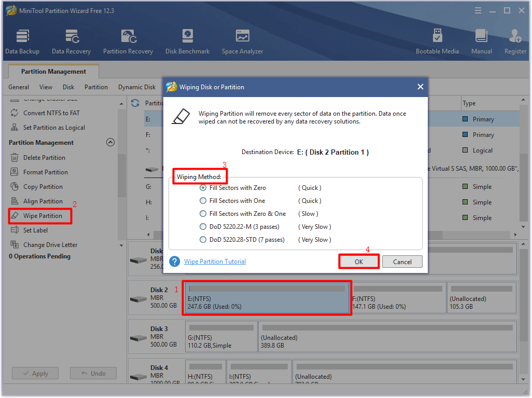Click the Align Partition icon

tap(14, 201)
